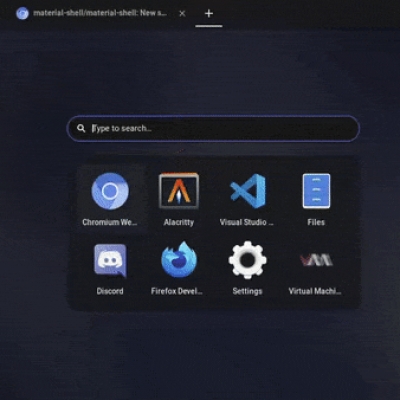
Task: Click the "Visual Studio ..." label text
Action: [x=246, y=222]
